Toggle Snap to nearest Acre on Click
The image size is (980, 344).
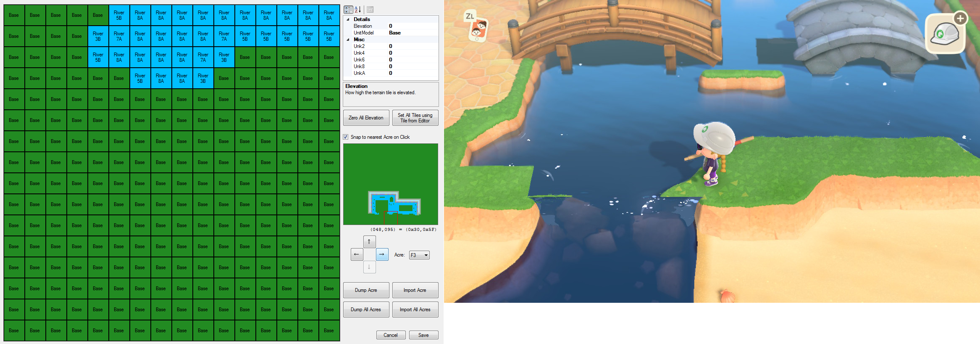click(x=346, y=137)
